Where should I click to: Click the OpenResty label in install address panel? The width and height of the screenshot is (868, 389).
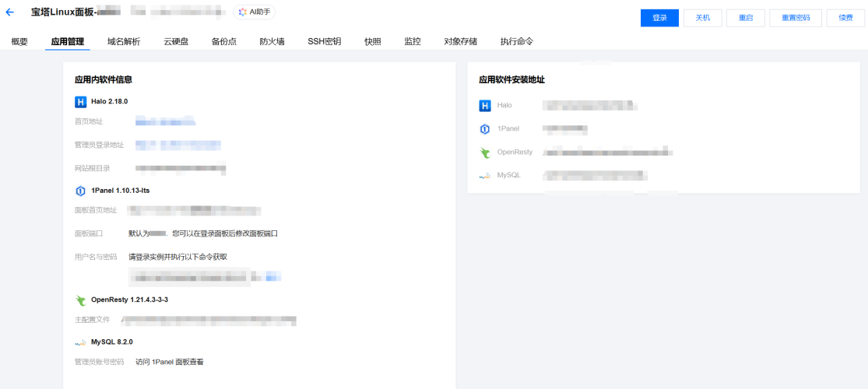[515, 152]
